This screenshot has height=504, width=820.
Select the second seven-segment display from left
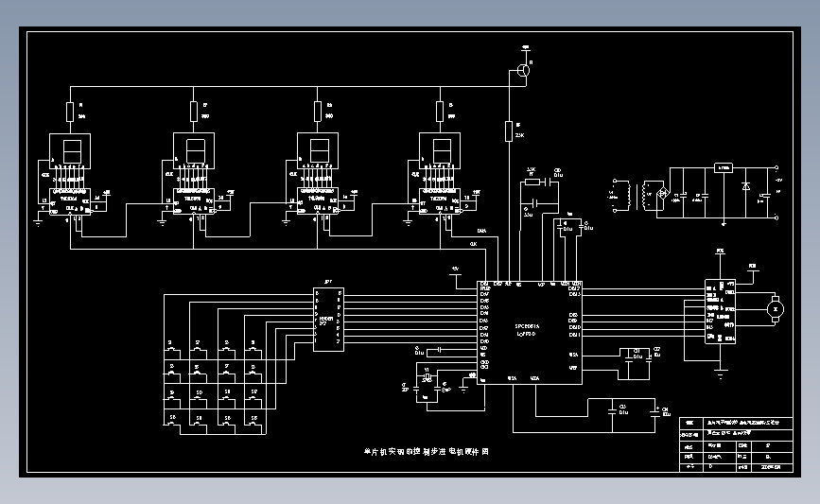(194, 150)
